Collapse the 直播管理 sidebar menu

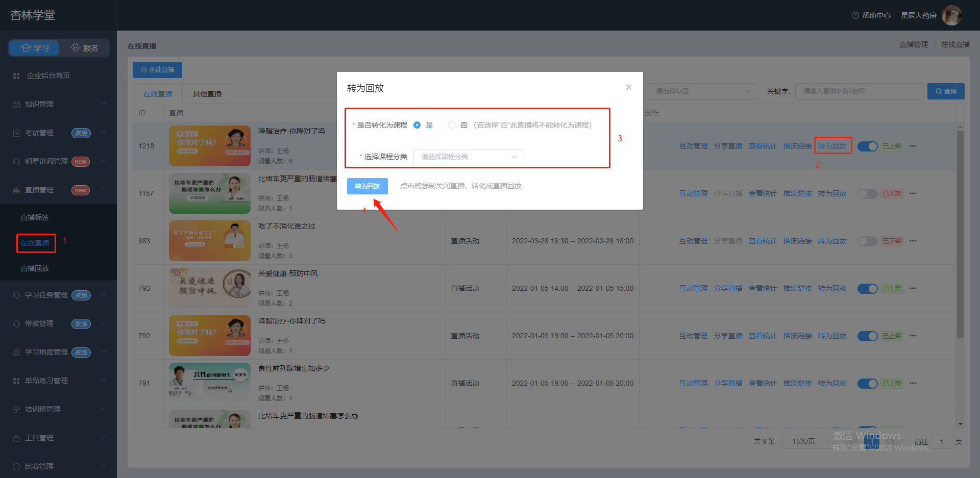point(59,190)
